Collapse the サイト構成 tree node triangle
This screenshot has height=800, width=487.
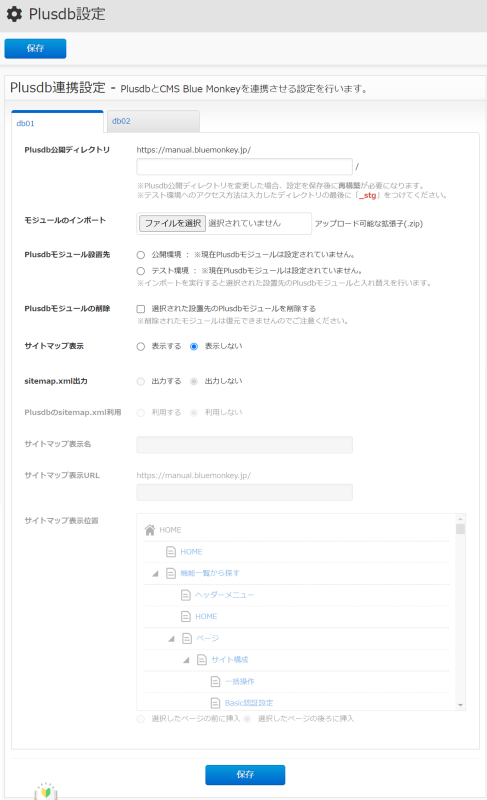point(186,660)
